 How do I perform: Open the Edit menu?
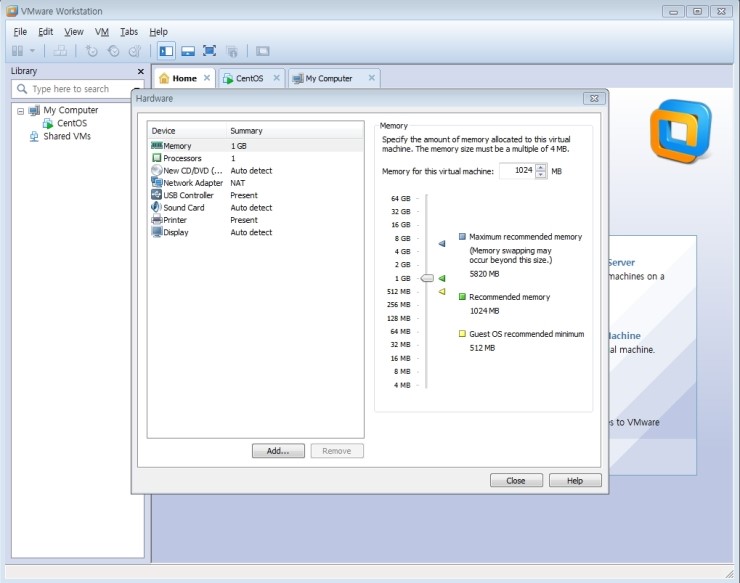45,32
